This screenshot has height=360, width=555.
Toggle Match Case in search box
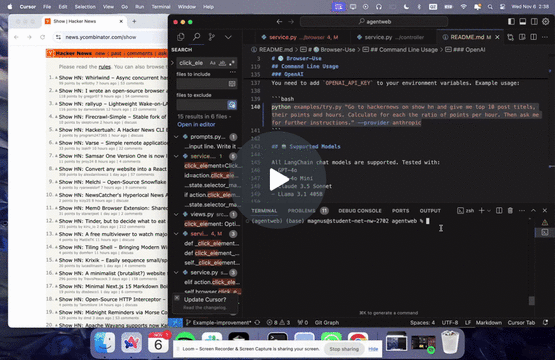(x=212, y=63)
